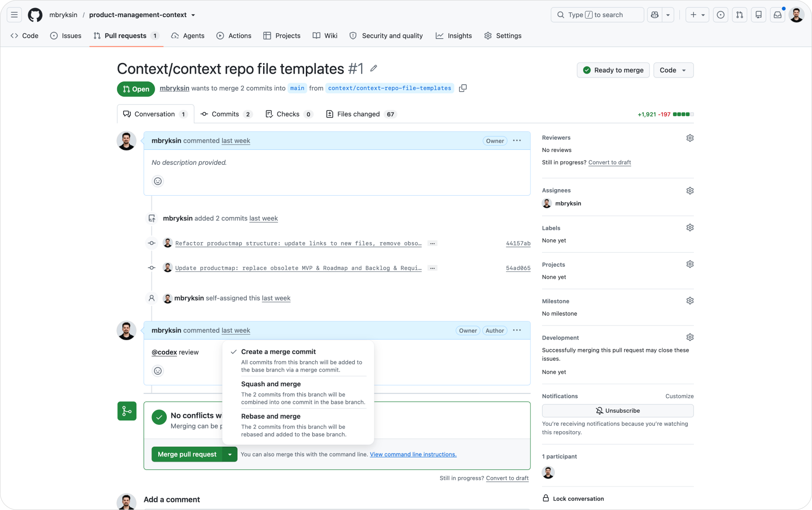
Task: Click the search box in header
Action: pyautogui.click(x=597, y=15)
